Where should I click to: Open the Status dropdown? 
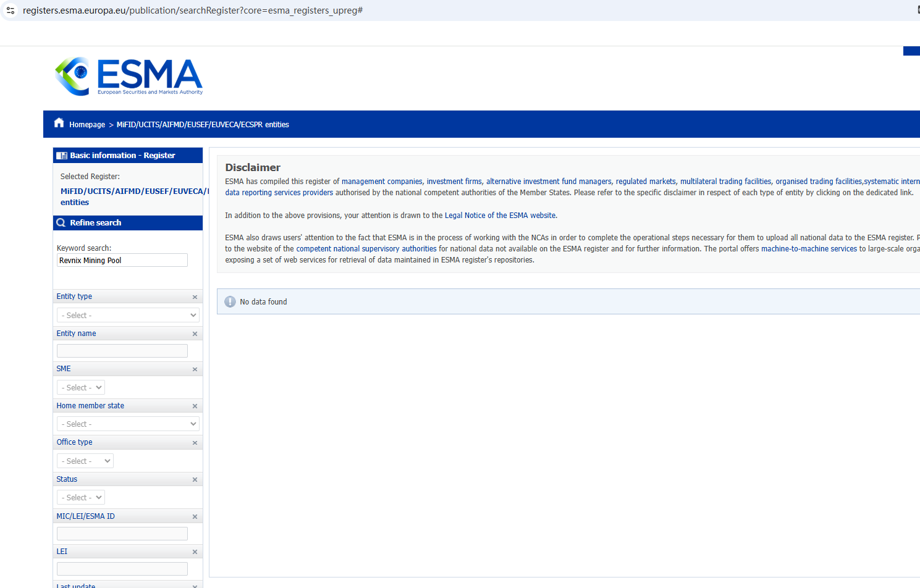pyautogui.click(x=81, y=497)
